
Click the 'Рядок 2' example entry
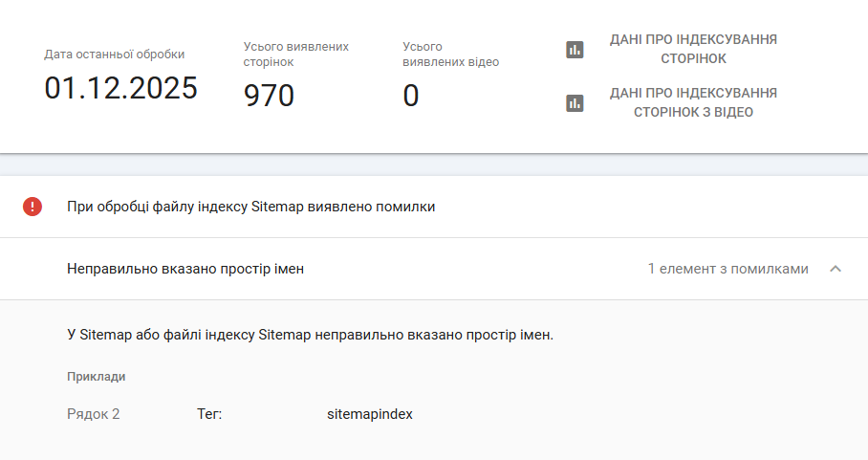click(94, 414)
